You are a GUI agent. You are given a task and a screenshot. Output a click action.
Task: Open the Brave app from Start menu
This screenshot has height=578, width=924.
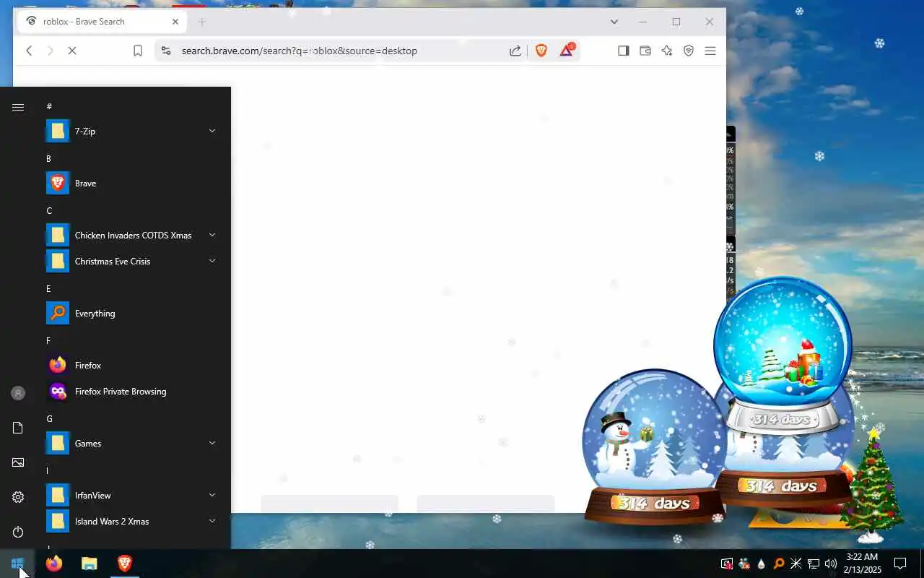pos(133,184)
